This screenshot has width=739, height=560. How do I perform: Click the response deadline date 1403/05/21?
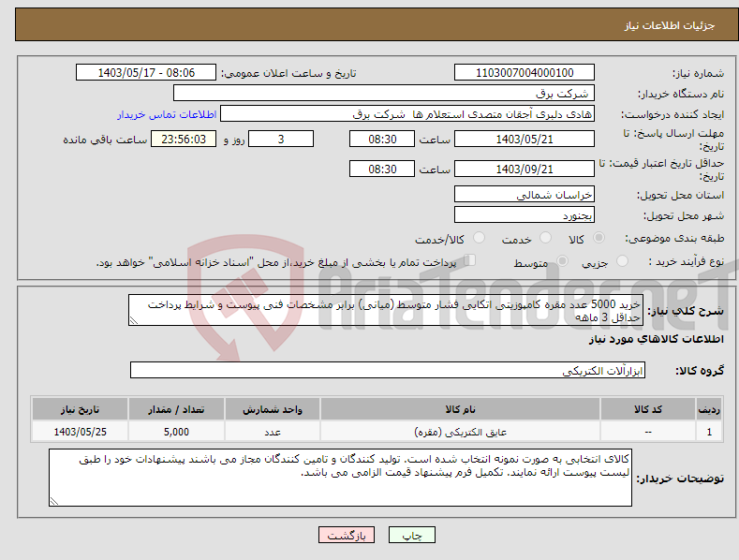(x=525, y=139)
